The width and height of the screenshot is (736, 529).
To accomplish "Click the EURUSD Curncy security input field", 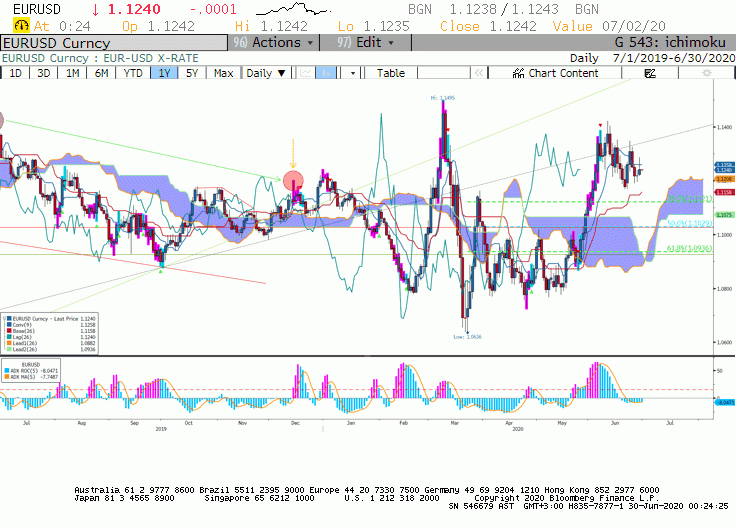I will (114, 43).
